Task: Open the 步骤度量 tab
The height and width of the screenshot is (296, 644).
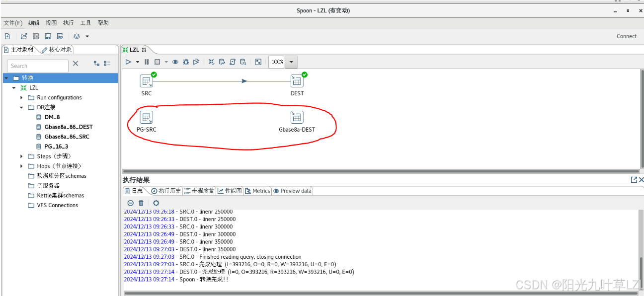Action: [199, 191]
